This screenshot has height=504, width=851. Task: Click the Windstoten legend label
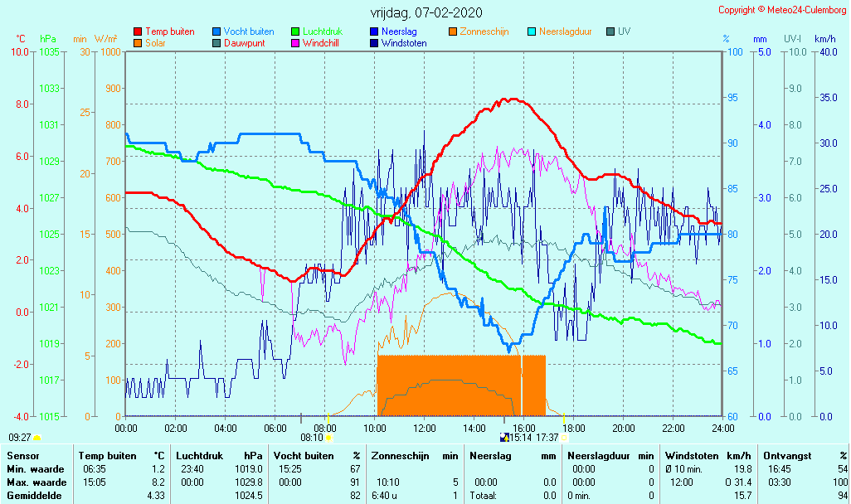[404, 43]
